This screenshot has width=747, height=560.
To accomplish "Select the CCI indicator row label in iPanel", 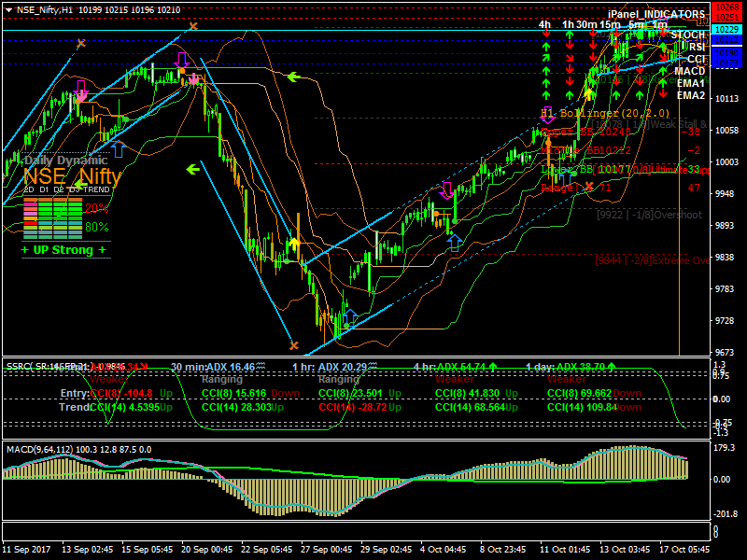I will [x=696, y=59].
